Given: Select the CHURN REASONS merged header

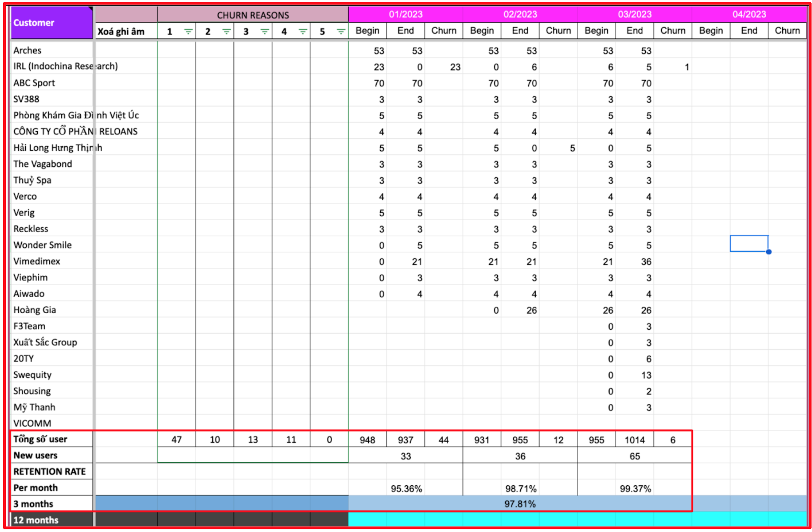Looking at the screenshot, I should coord(253,15).
